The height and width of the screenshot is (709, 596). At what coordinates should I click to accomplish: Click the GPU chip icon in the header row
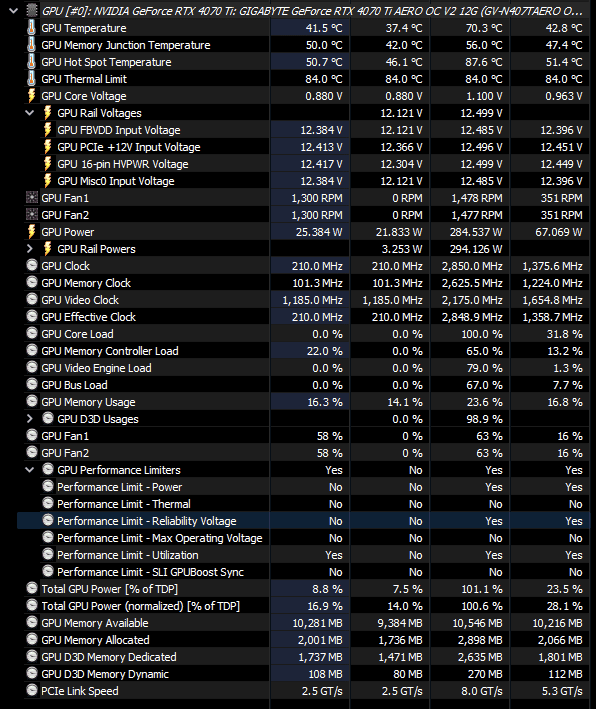32,10
